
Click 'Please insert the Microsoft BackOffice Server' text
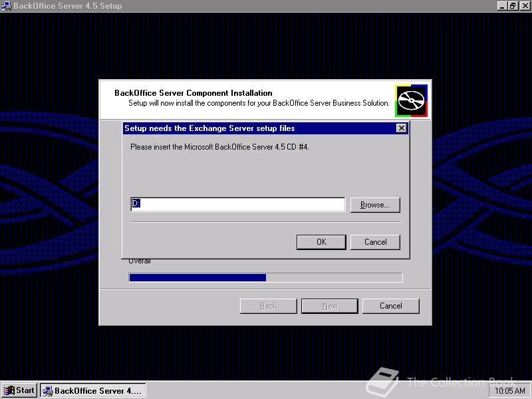(219, 147)
